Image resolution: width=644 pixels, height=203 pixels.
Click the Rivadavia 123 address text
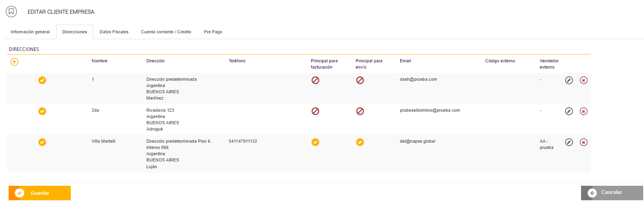(160, 110)
